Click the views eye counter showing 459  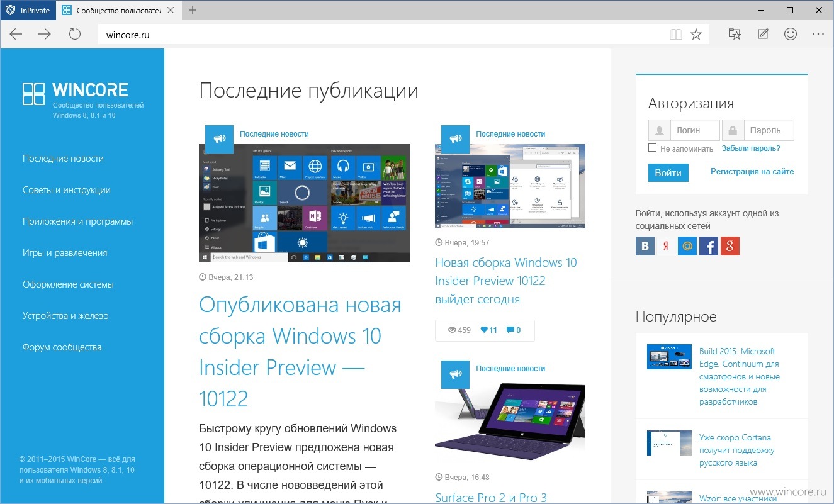(x=459, y=330)
